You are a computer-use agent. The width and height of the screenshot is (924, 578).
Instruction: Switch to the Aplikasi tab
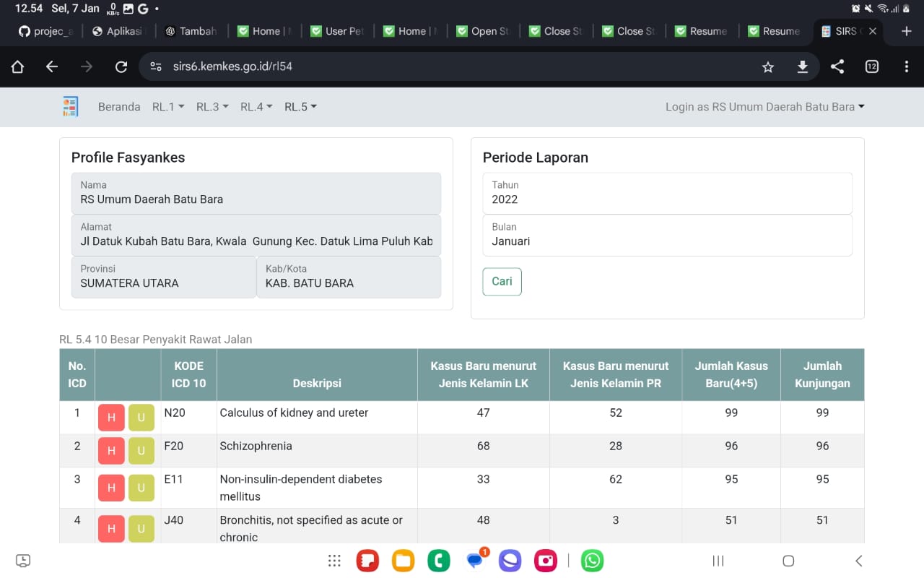coord(118,31)
